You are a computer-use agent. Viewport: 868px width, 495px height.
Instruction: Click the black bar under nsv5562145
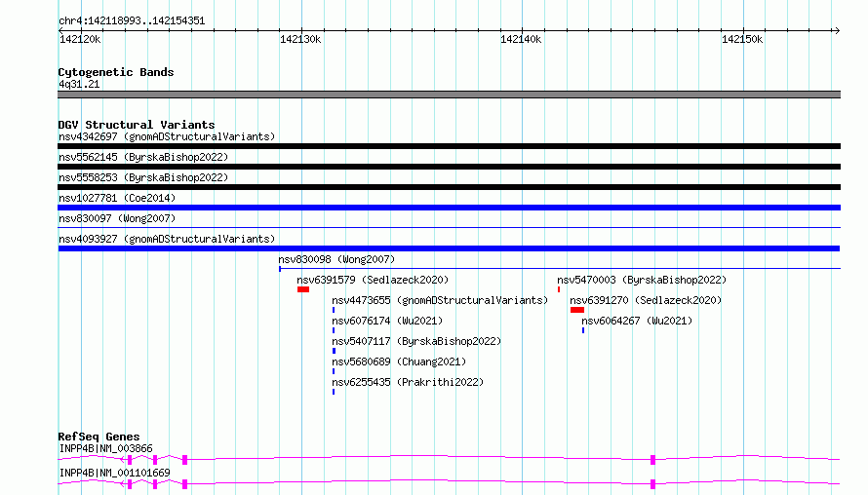(449, 167)
